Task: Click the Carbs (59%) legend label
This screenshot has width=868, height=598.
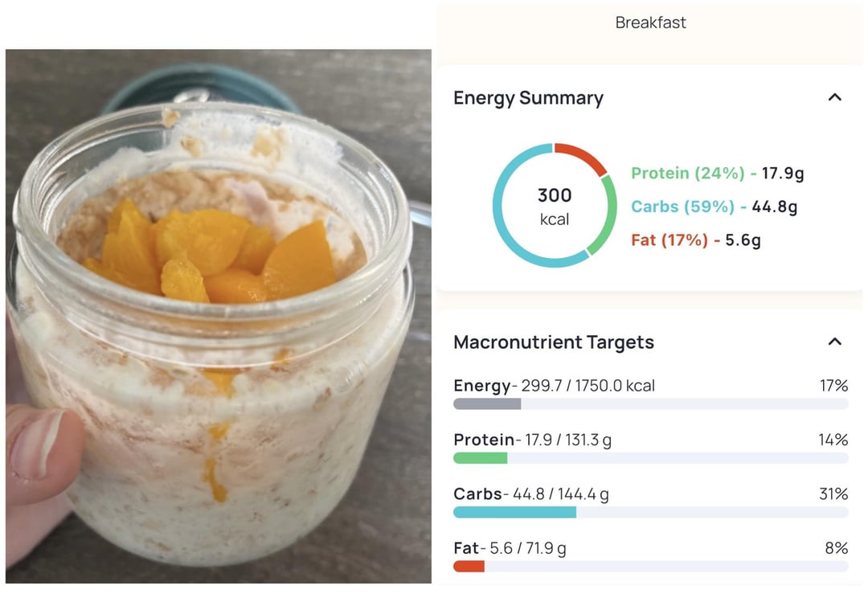Action: (x=682, y=207)
